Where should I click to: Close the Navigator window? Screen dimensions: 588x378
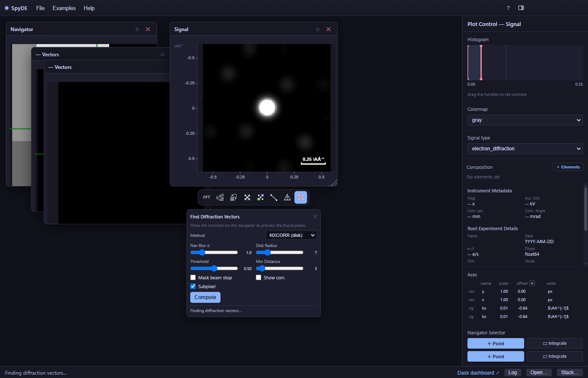(148, 29)
